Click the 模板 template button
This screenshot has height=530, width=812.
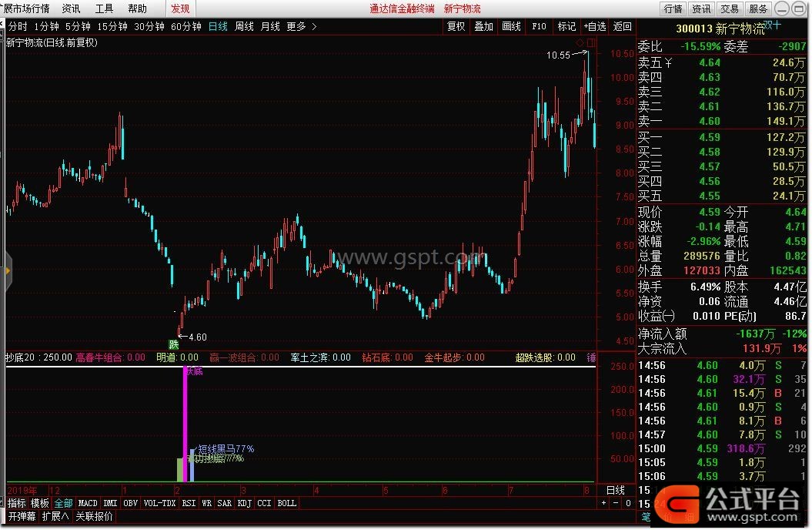40,503
